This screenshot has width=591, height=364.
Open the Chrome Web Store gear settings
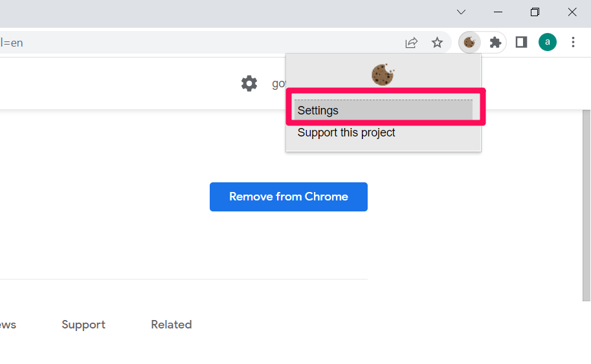coord(249,83)
